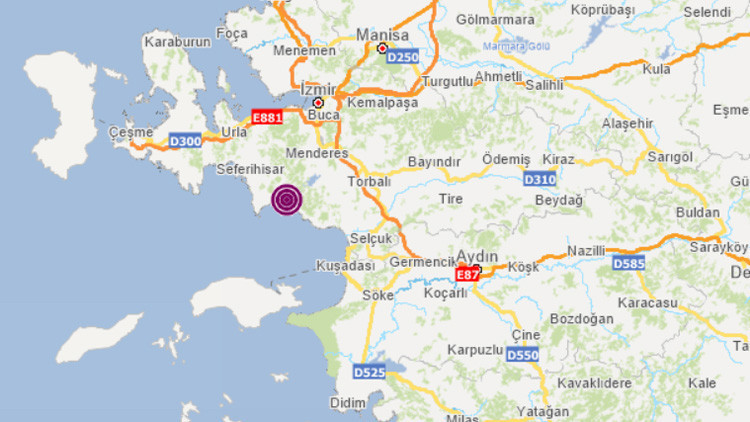Select the İzmir city marker dot

318,102
